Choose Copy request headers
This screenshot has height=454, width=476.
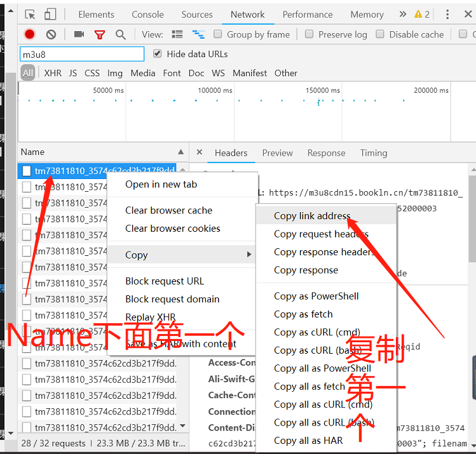[x=327, y=234]
